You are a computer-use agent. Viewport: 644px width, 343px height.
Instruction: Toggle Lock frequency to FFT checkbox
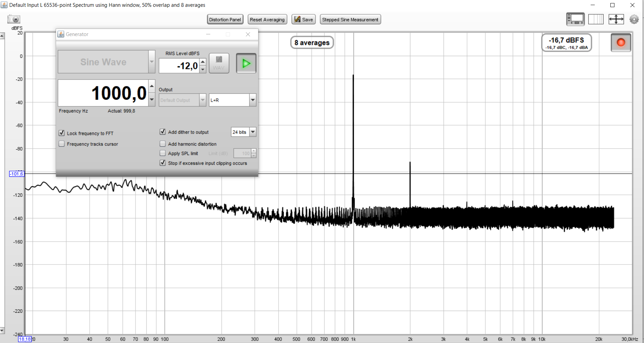tap(62, 133)
